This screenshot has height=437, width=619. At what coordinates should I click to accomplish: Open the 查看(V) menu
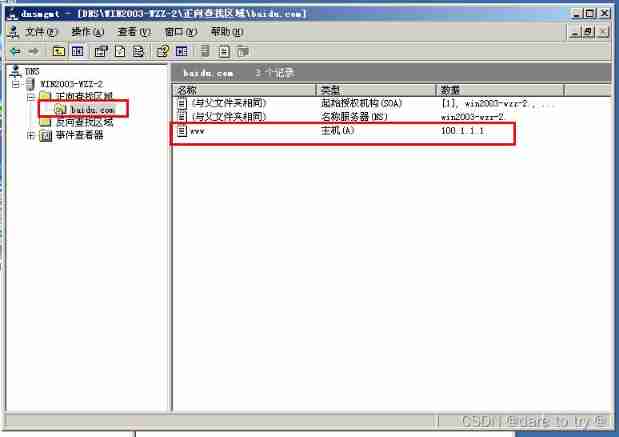[x=134, y=32]
